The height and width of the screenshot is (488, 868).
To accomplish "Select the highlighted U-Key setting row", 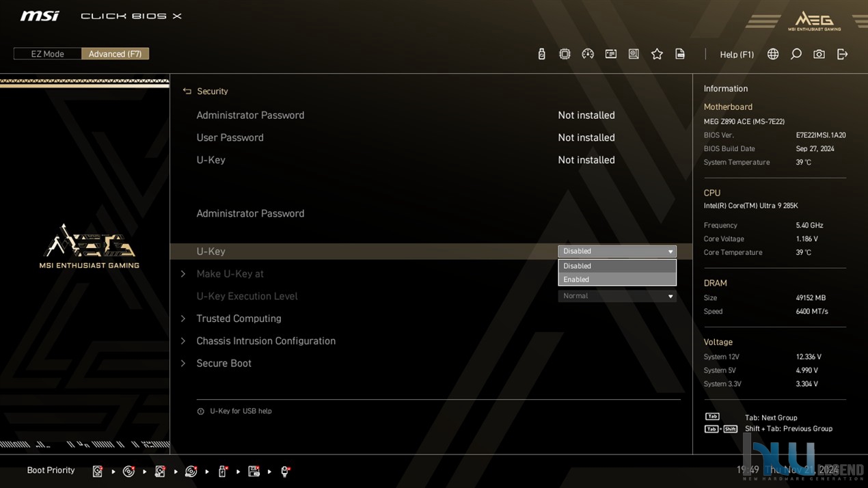I will (431, 252).
